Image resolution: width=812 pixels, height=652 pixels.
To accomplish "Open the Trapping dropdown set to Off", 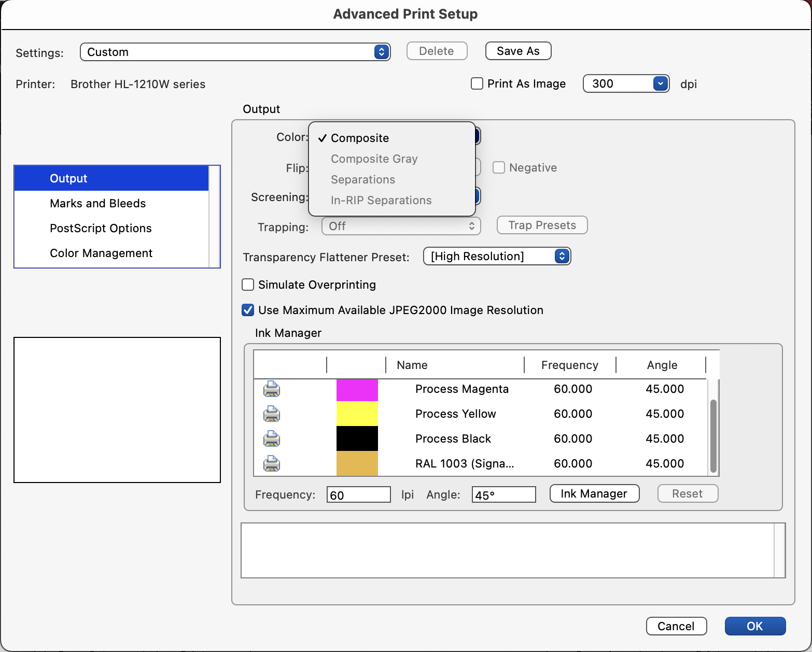I will [x=401, y=226].
